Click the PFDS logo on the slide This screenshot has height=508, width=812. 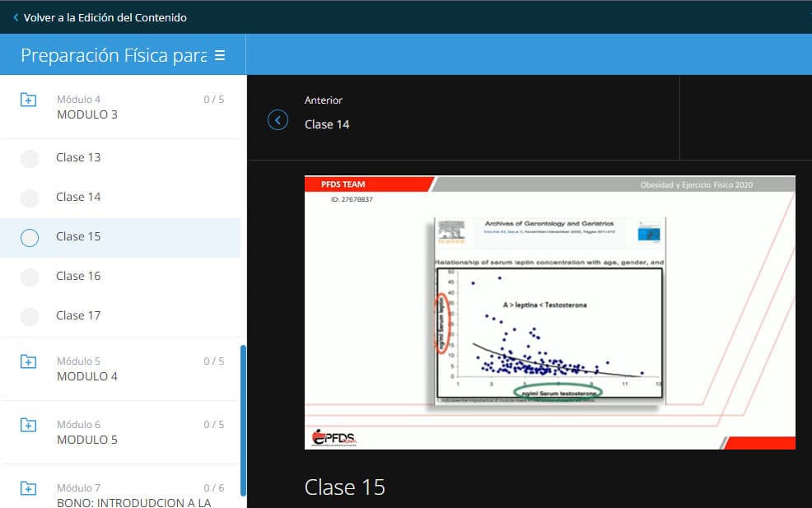334,438
